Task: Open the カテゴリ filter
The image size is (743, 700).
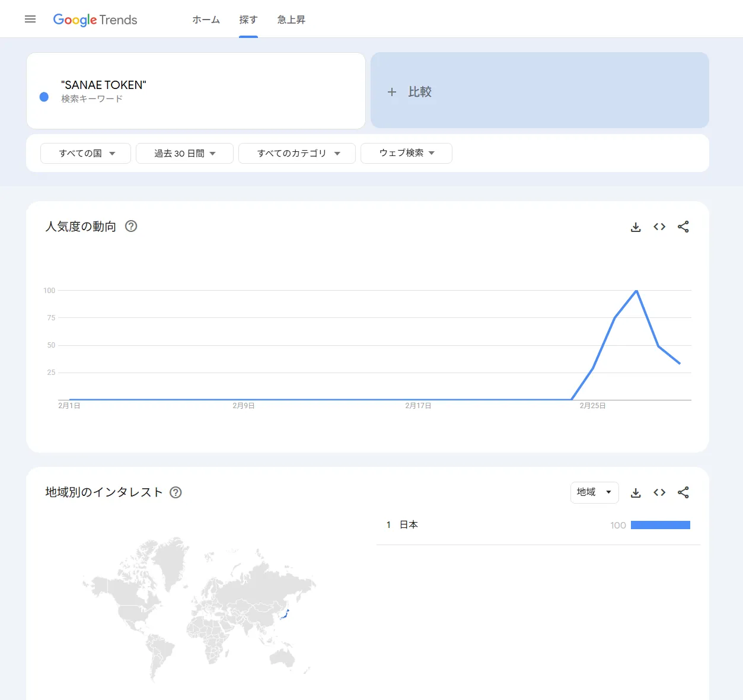Action: point(296,153)
